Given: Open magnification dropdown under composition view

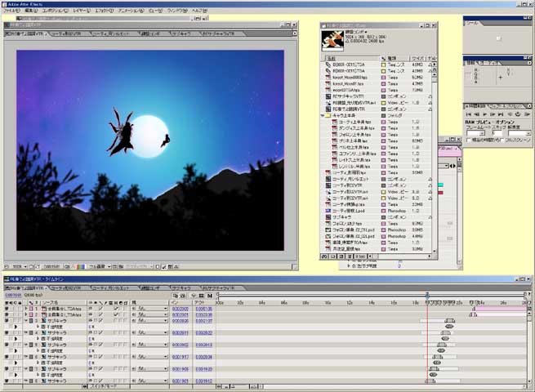Looking at the screenshot, I should [x=19, y=266].
